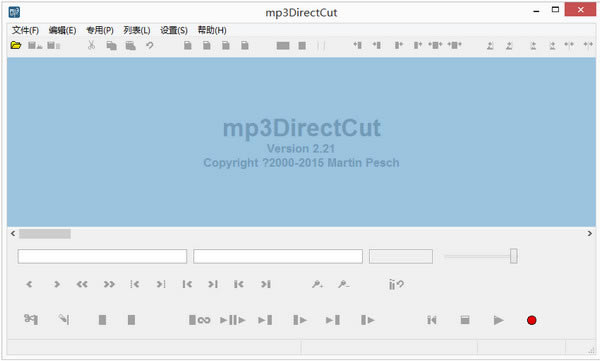Click the scissors-with-bar cut button in bottom row
The width and height of the screenshot is (600, 361).
click(x=31, y=319)
